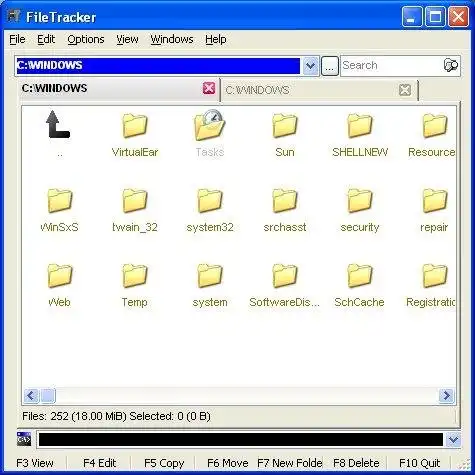
Task: Open the Edit menu
Action: pyautogui.click(x=46, y=39)
